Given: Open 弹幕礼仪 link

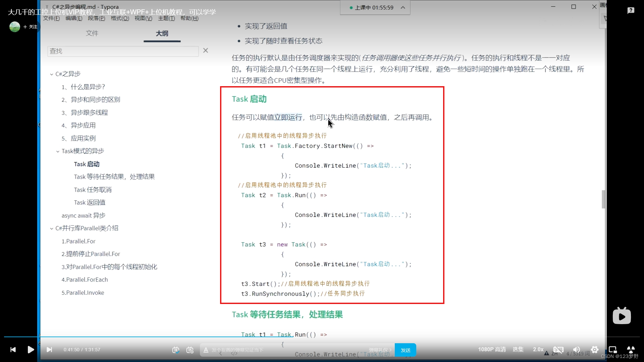Looking at the screenshot, I should click(380, 350).
